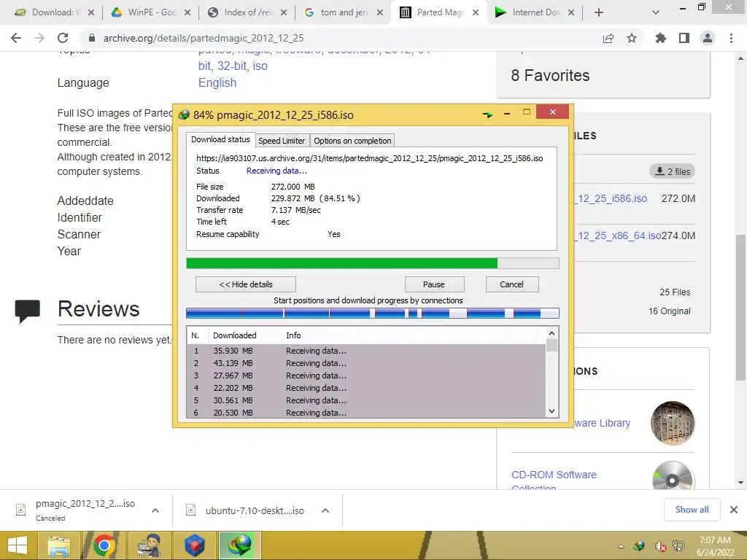Click the network tray icon
This screenshot has width=747, height=560.
[679, 546]
